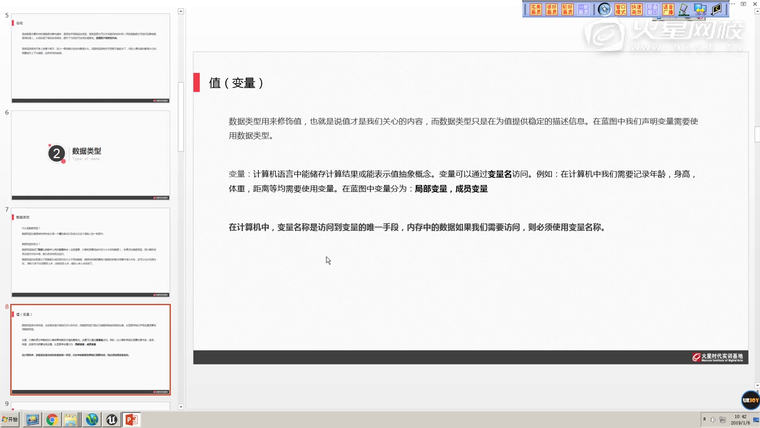
Task: Select slide 6 "数据类型" thumbnail
Action: [x=90, y=153]
